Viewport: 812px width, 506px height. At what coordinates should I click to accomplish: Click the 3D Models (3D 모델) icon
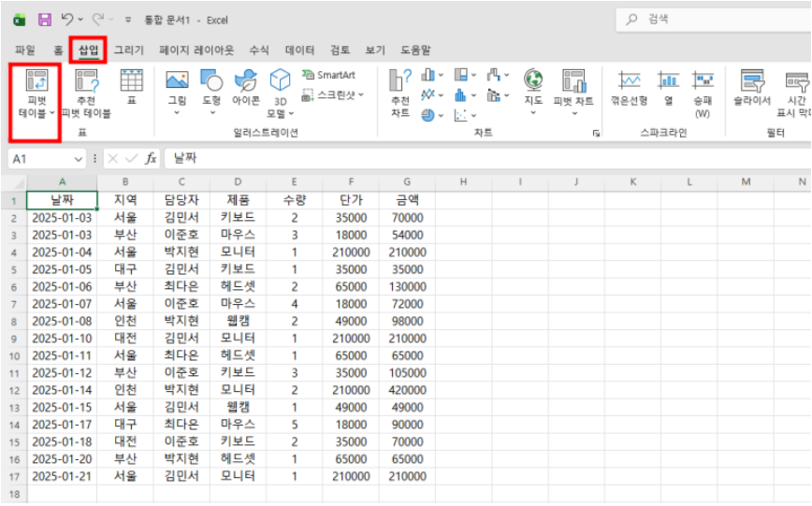280,81
